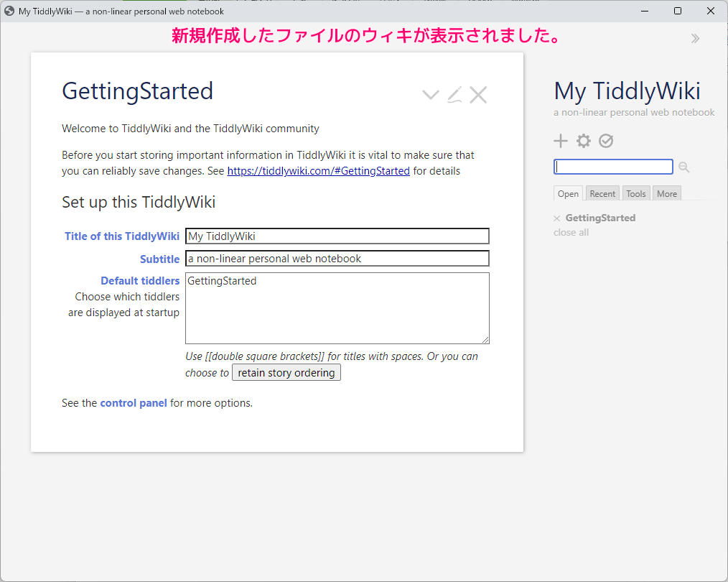Open the control panel link
Screen dimensions: 728x582
tap(134, 402)
